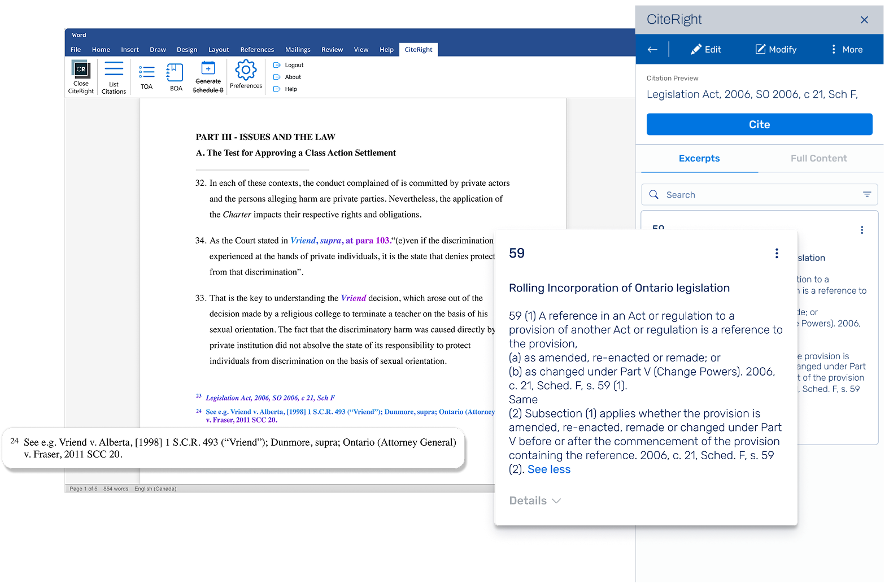Image resolution: width=889 pixels, height=588 pixels.
Task: Go back using CiteRight panel arrow
Action: (652, 49)
